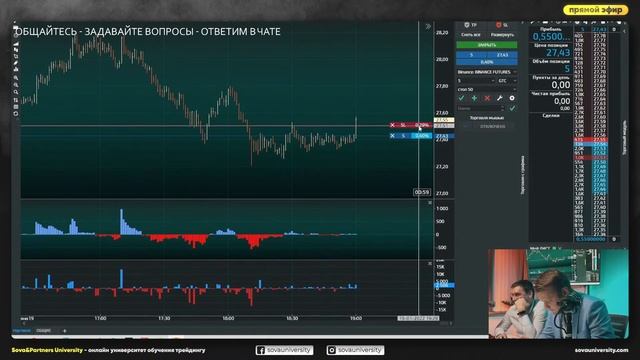
Task: Open the GTC time-in-force dropdown
Action: [x=507, y=81]
